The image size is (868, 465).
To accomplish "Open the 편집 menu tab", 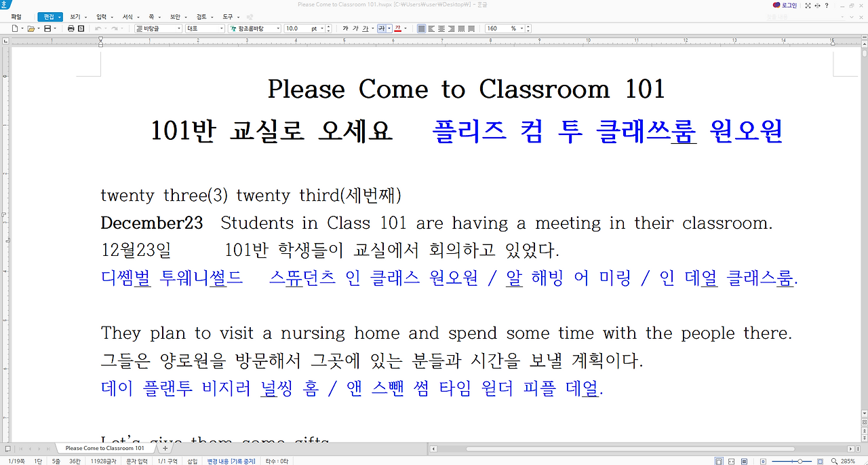I will click(50, 16).
